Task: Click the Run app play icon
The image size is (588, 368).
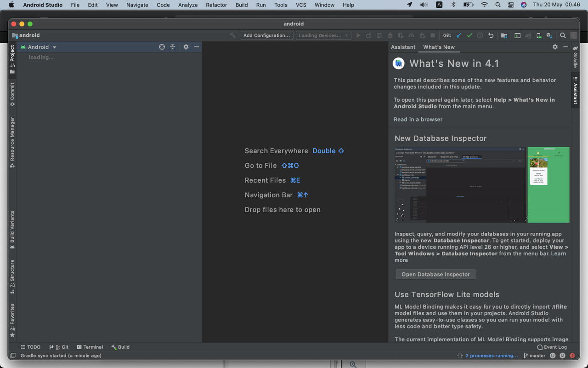Action: 359,35
